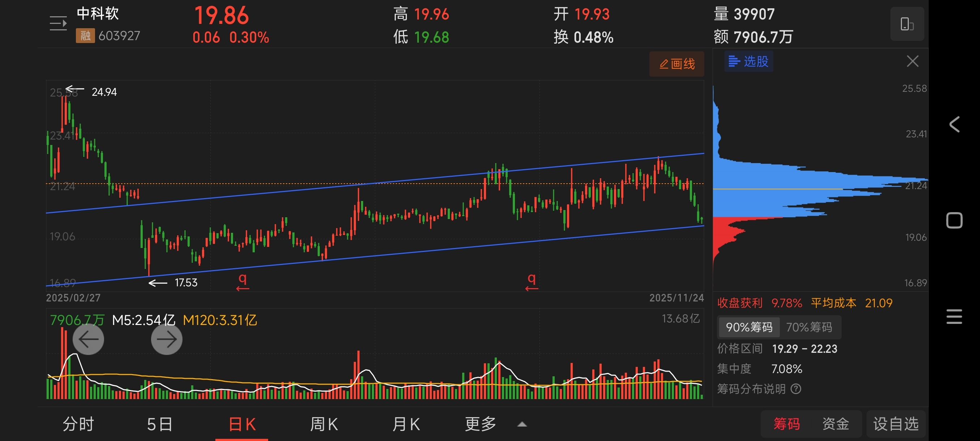The width and height of the screenshot is (980, 441).
Task: Open the 画线 drawing tool
Action: coord(676,64)
